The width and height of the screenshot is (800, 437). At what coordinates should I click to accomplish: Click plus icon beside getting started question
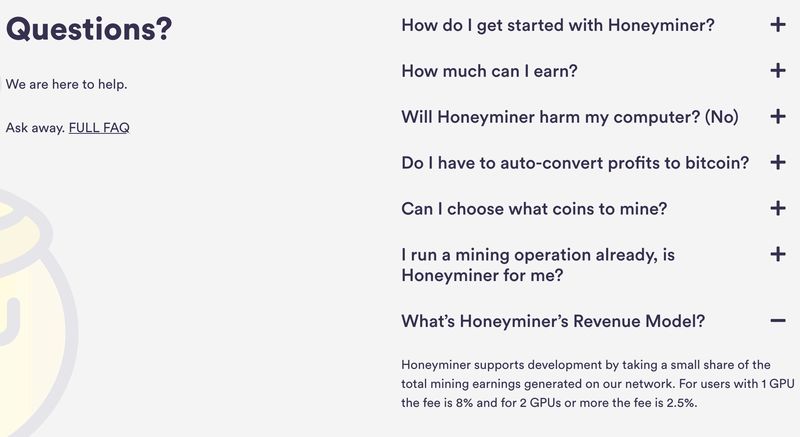pos(778,25)
